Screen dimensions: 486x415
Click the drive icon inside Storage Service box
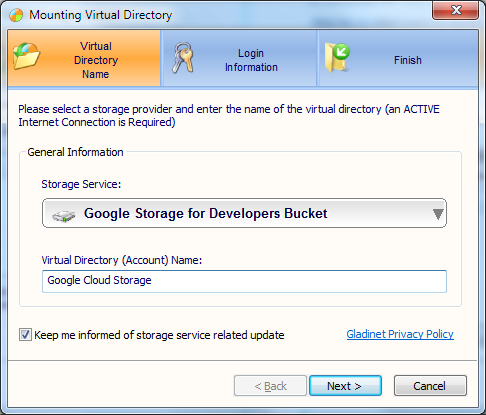[x=64, y=216]
